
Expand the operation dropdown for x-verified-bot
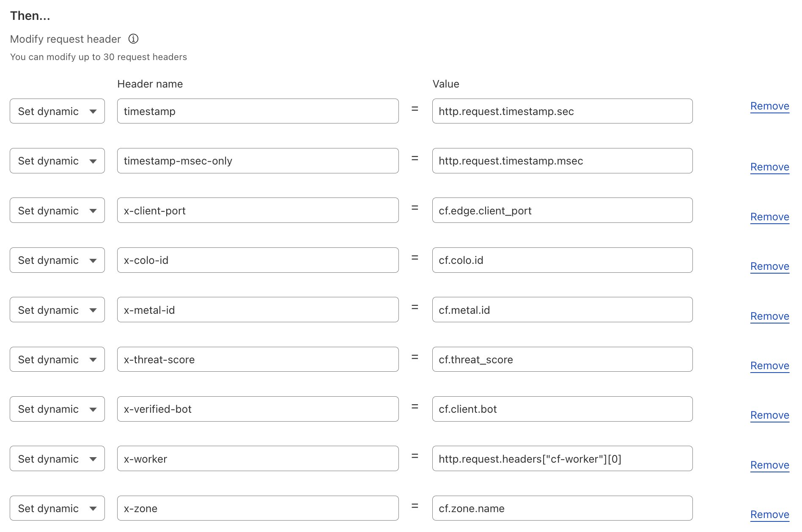(x=57, y=409)
